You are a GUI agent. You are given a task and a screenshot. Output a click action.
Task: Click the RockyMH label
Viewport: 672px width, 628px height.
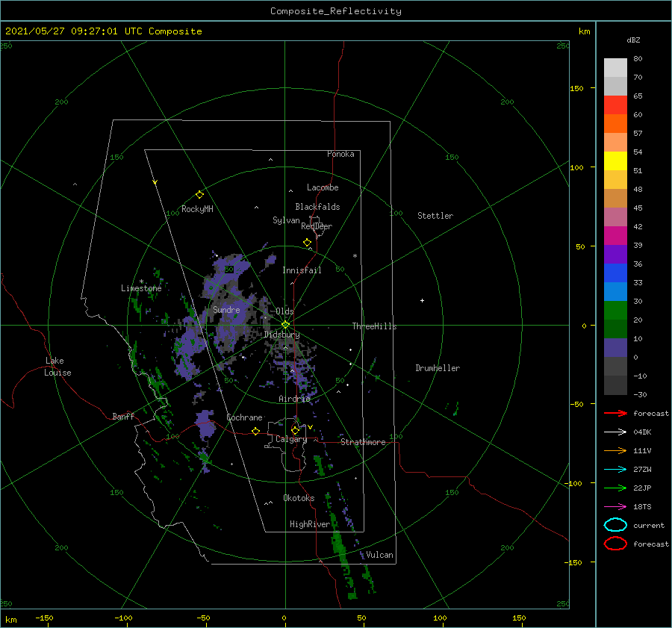point(197,209)
